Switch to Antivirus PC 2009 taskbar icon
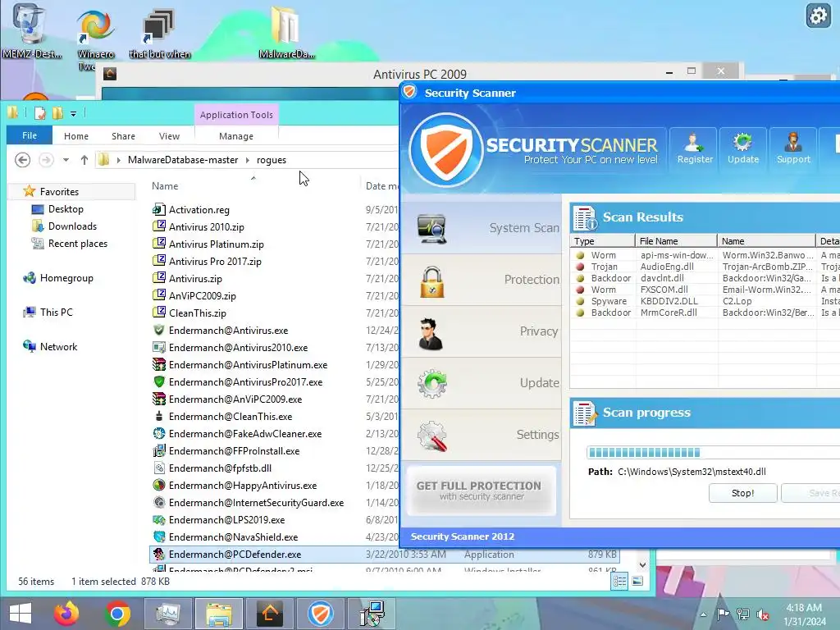This screenshot has height=630, width=840. 270,614
